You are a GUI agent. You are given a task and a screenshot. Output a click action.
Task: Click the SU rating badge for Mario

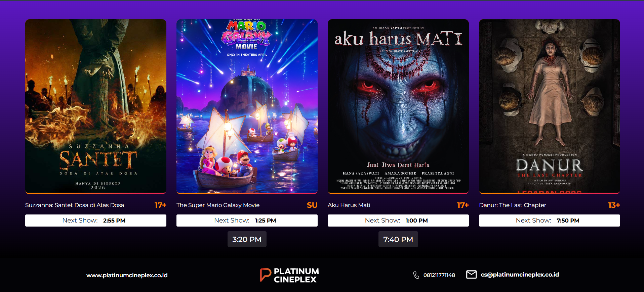tap(312, 205)
